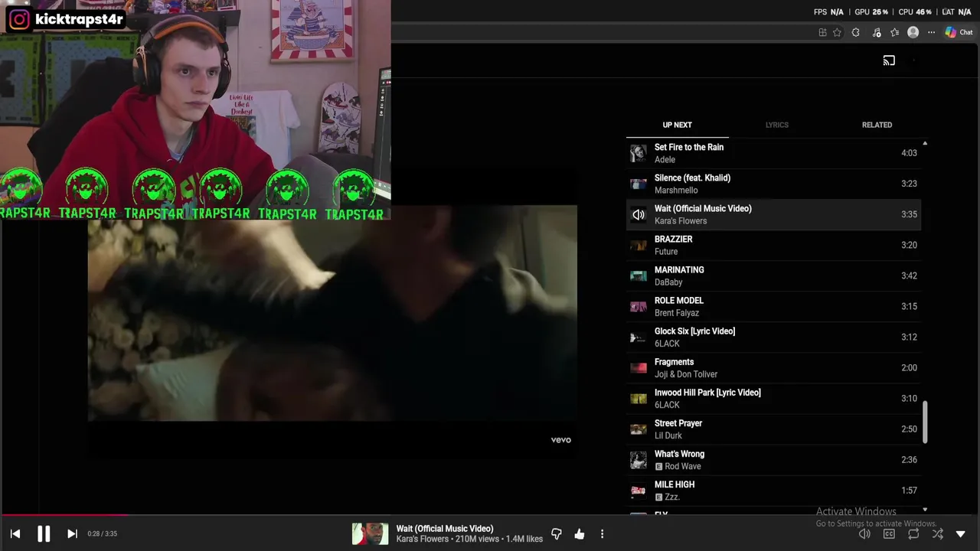Toggle repeat mode
Screen dimensions: 980x551
[913, 534]
